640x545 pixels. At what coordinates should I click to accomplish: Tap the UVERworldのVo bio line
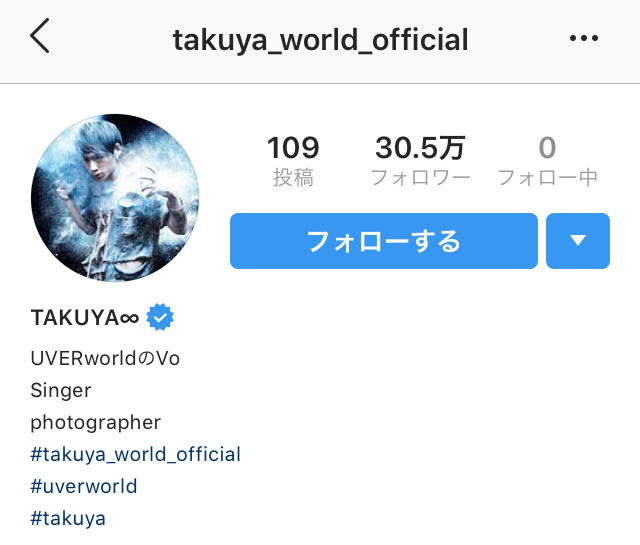(x=105, y=358)
